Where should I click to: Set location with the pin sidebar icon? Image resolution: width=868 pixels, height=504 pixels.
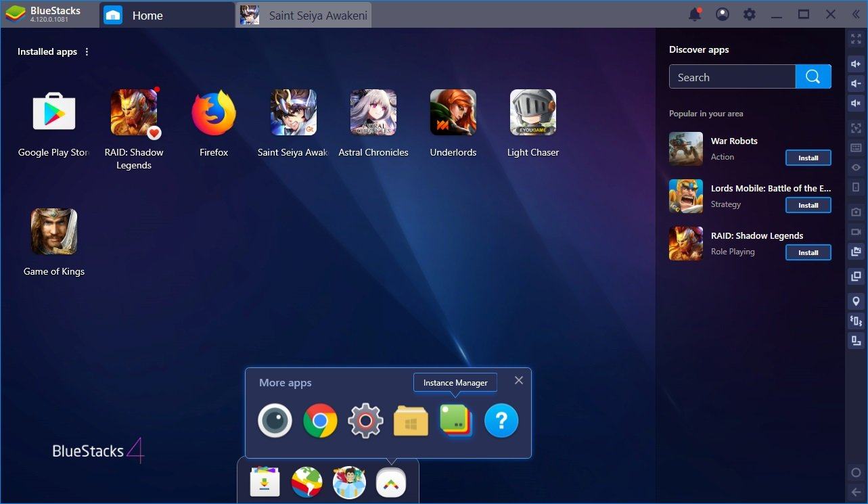(856, 301)
